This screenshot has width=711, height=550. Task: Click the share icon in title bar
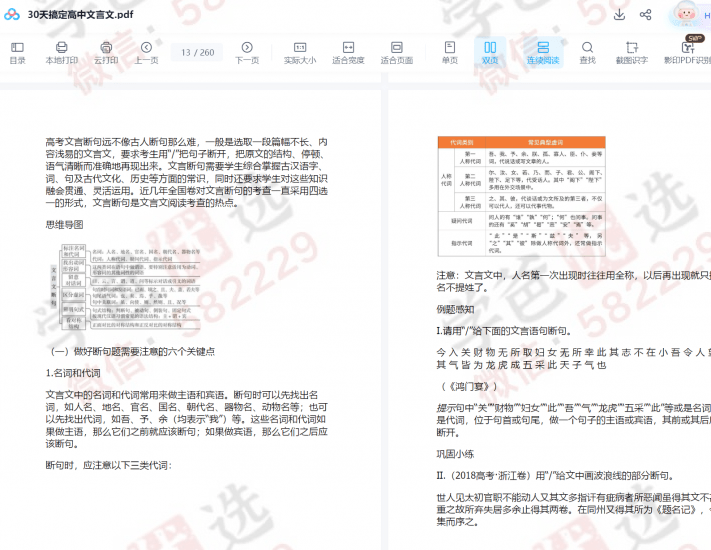click(645, 15)
